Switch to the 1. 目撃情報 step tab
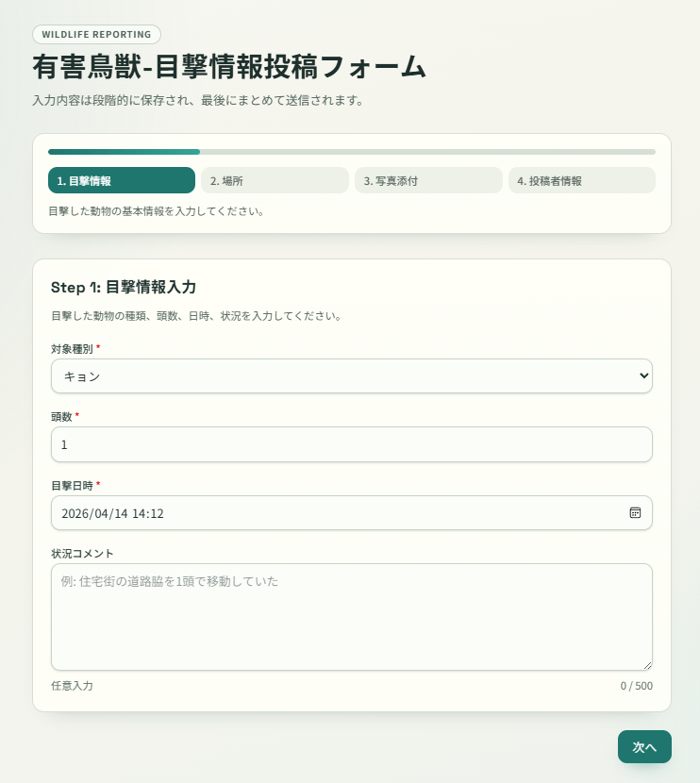 tap(122, 180)
